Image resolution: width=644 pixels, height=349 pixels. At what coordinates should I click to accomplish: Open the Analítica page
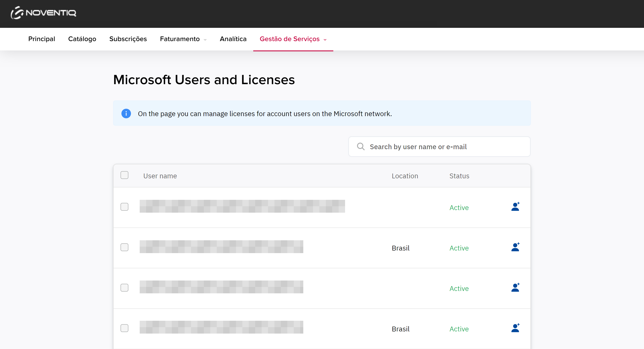click(x=233, y=39)
